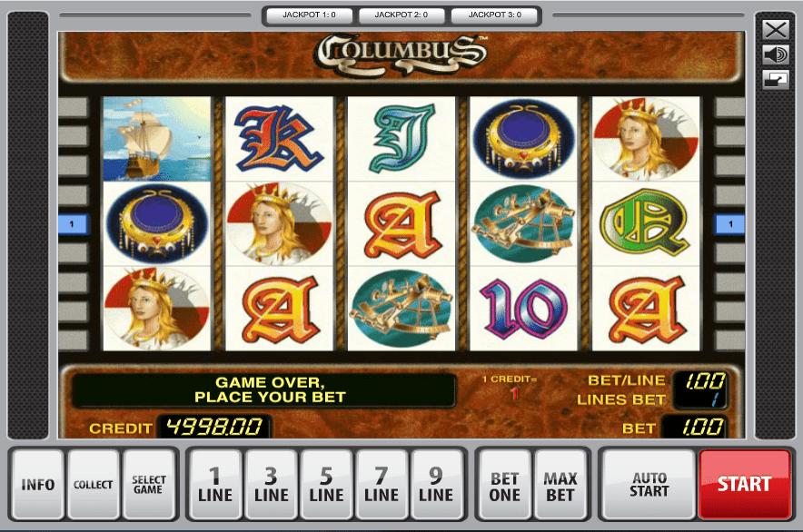Click the purple 10 symbol on fourth reel

pos(523,309)
